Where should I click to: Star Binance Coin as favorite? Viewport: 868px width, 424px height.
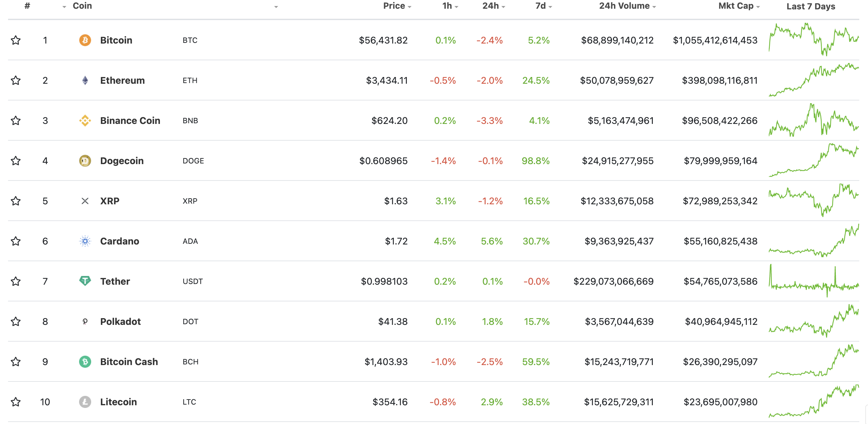pos(15,120)
